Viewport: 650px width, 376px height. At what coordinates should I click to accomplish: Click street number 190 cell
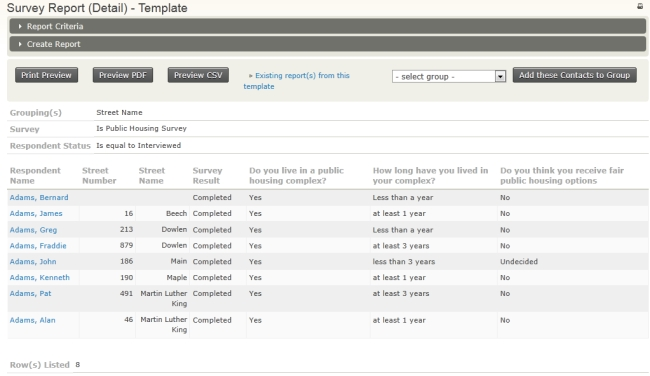tap(126, 277)
